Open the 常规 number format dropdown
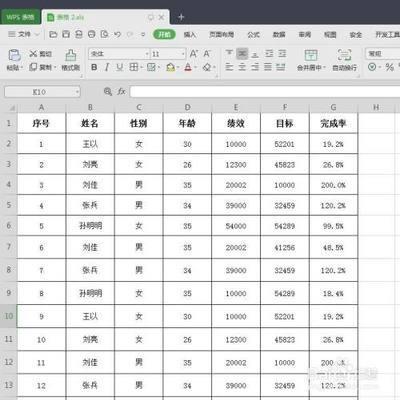The image size is (400, 400). click(x=383, y=54)
